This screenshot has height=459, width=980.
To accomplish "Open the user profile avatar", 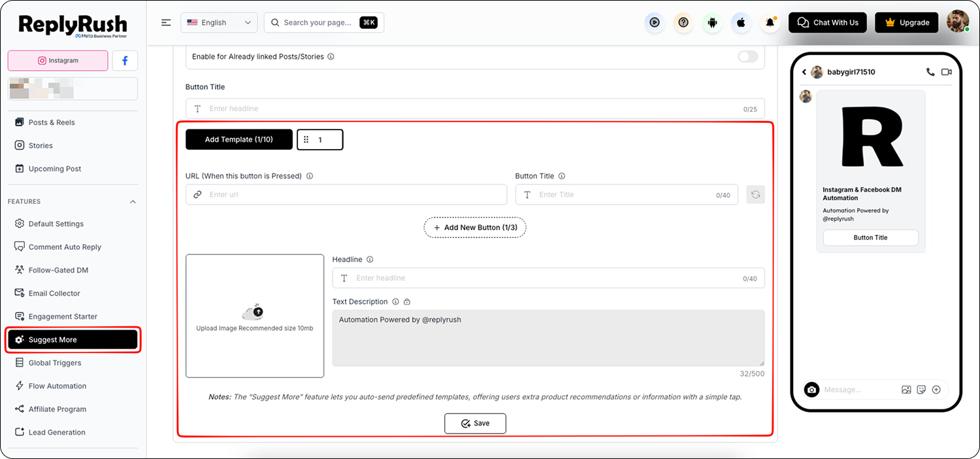I will coord(958,22).
